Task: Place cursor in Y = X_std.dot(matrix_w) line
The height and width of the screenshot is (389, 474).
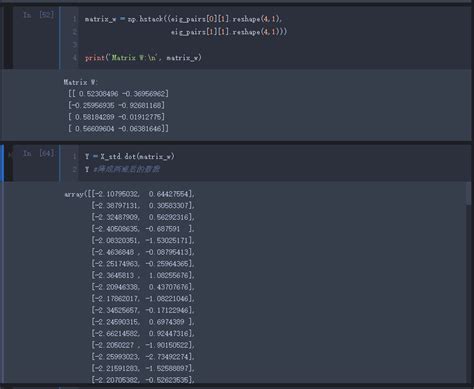Action: 129,156
